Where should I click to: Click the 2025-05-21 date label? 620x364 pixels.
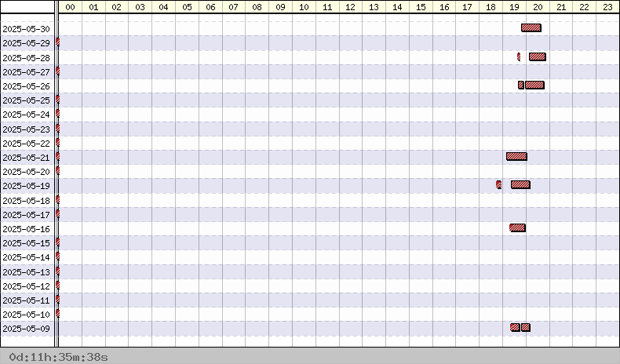click(27, 158)
